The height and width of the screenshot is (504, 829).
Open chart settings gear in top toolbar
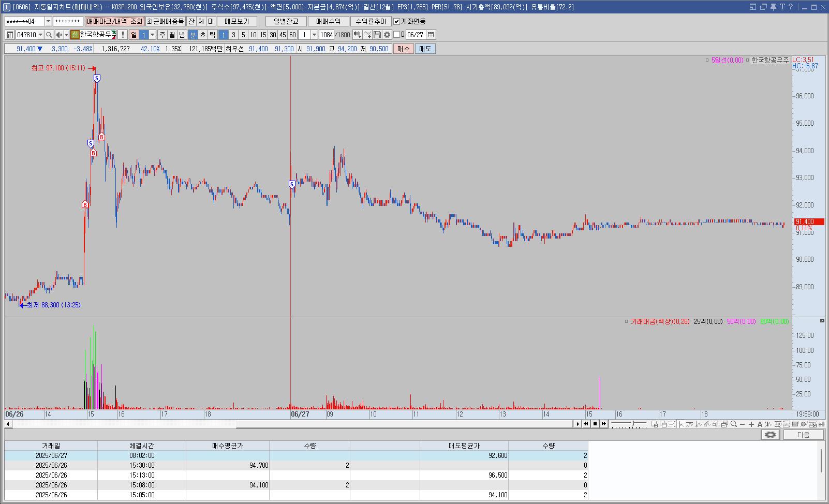[387, 35]
